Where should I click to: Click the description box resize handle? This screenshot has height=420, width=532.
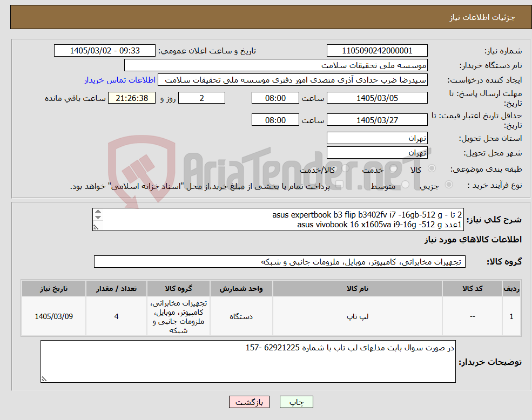pos(96,227)
